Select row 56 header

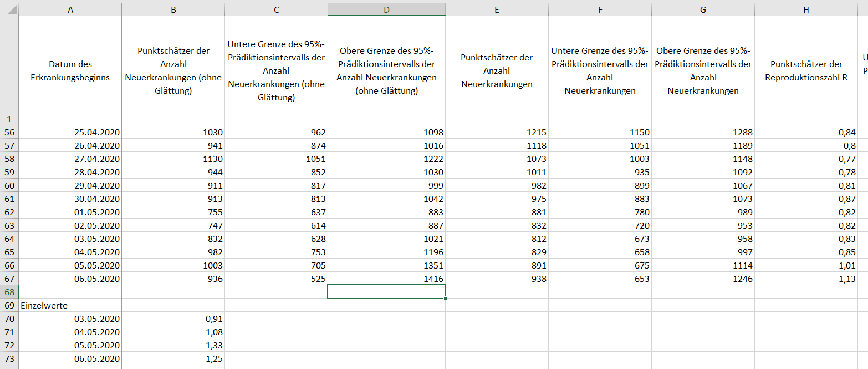tap(9, 132)
